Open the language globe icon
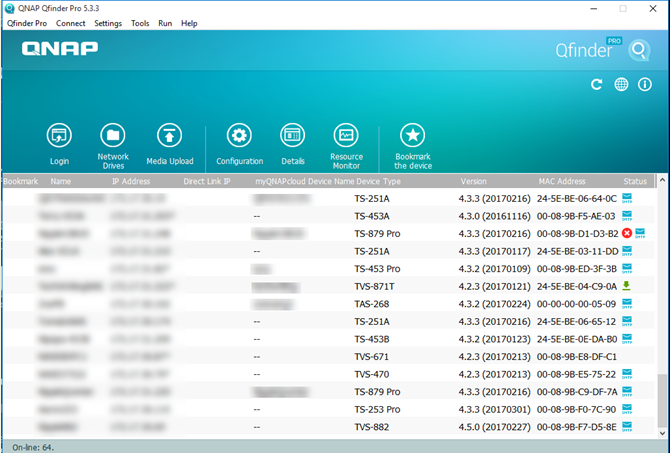Viewport: 670px width, 454px height. [621, 85]
